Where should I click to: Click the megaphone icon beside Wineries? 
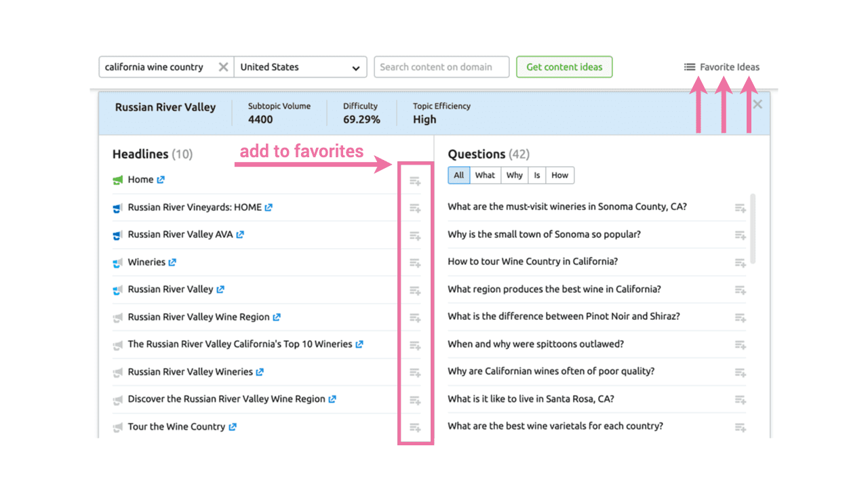pyautogui.click(x=117, y=262)
